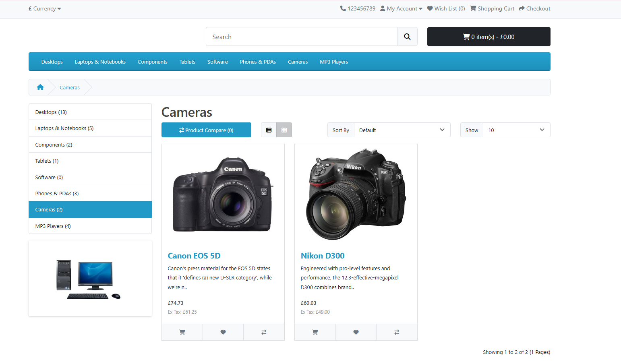621x364 pixels.
Task: Switch to grid view
Action: coord(284,130)
